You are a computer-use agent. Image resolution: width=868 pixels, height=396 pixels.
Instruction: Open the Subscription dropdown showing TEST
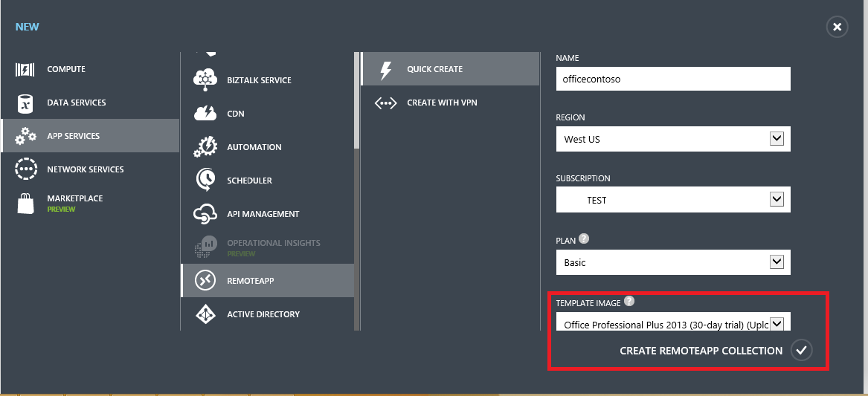pyautogui.click(x=673, y=200)
